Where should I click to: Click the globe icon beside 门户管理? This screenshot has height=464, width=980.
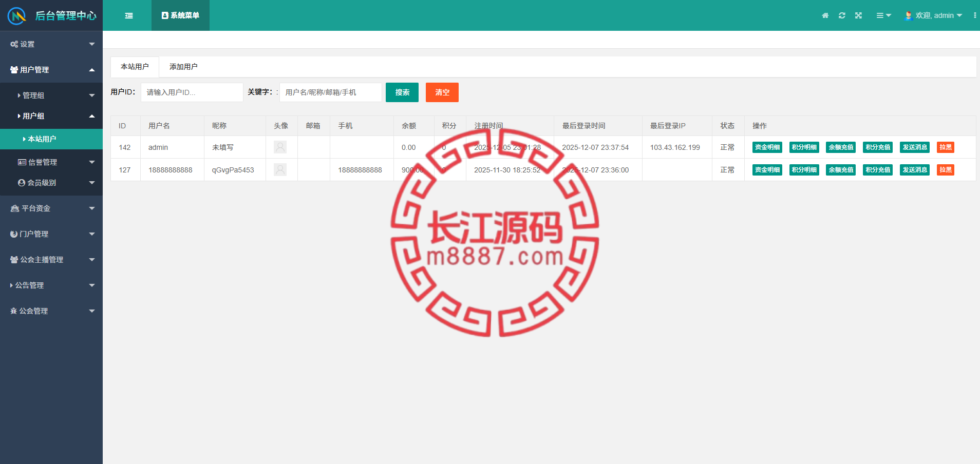tap(14, 234)
